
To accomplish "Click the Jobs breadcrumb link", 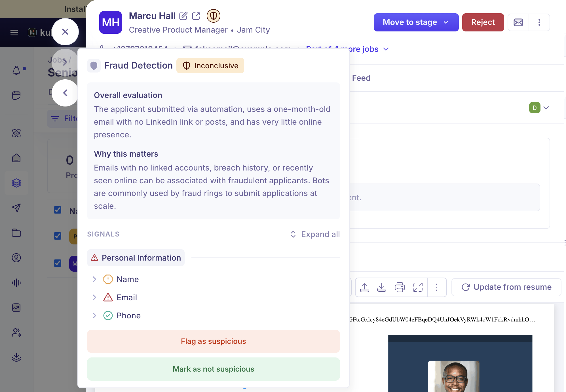I will pyautogui.click(x=57, y=60).
